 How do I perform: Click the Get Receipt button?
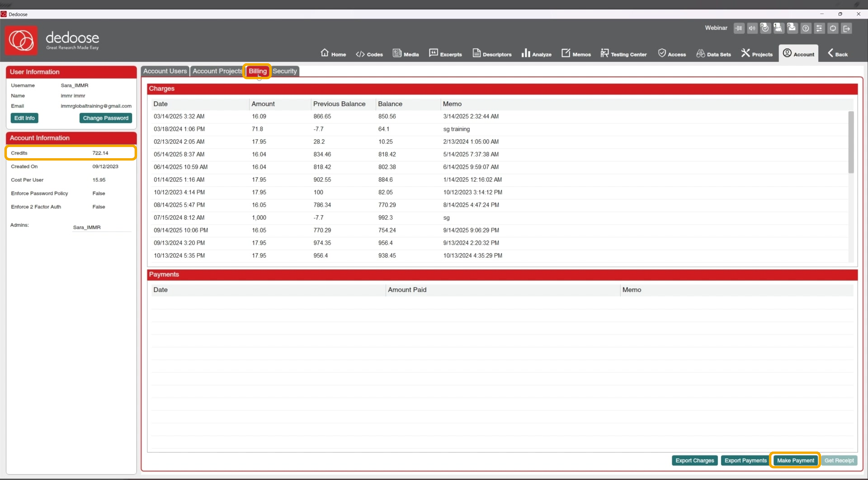click(x=839, y=461)
